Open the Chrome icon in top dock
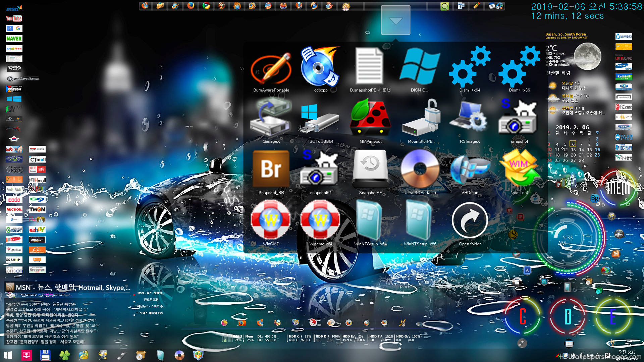Screen dimensions: 644x362 pos(206,6)
